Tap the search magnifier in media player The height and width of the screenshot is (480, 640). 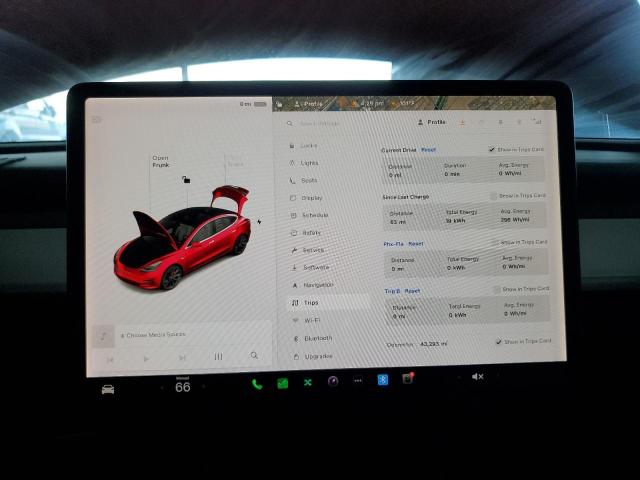tap(254, 355)
